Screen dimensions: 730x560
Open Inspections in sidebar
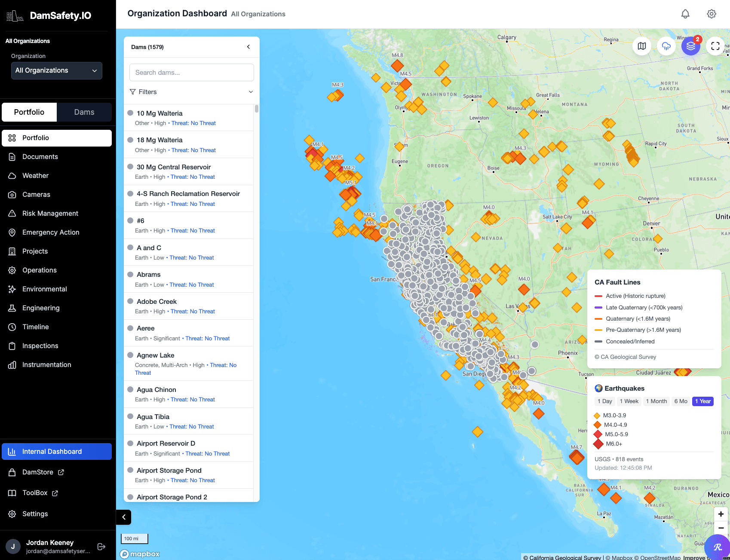pyautogui.click(x=57, y=346)
